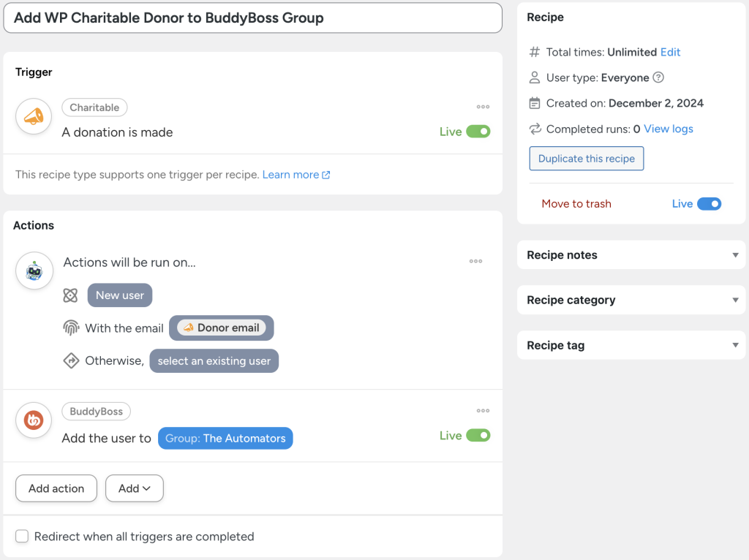
Task: Click the Completed runs refresh icon
Action: point(534,129)
